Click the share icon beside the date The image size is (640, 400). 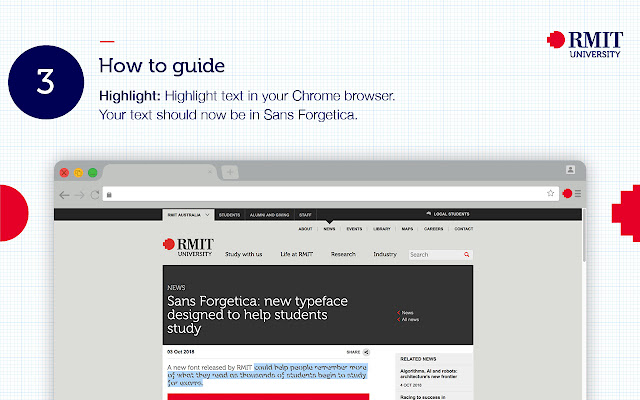(366, 352)
